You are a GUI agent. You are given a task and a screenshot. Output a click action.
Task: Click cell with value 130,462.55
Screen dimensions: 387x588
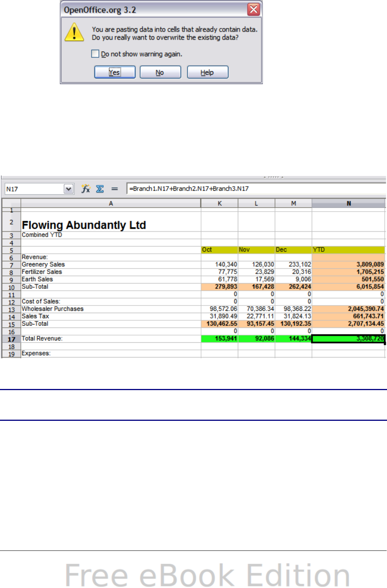[x=220, y=324]
